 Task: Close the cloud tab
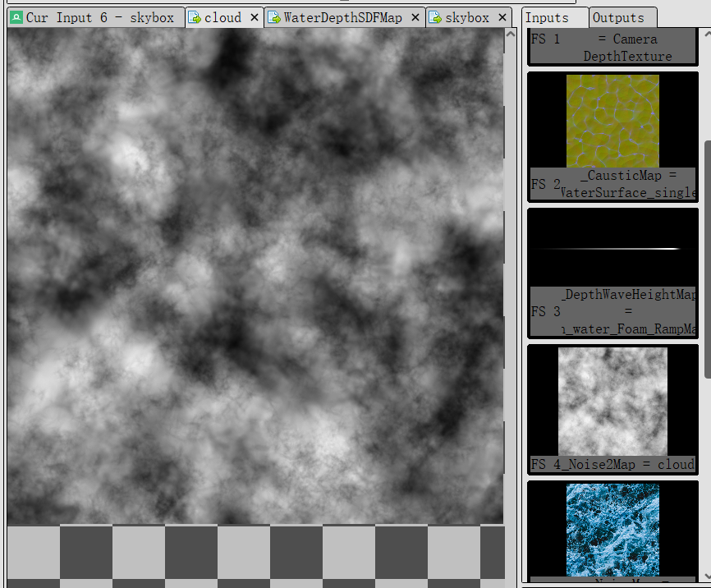tap(255, 17)
